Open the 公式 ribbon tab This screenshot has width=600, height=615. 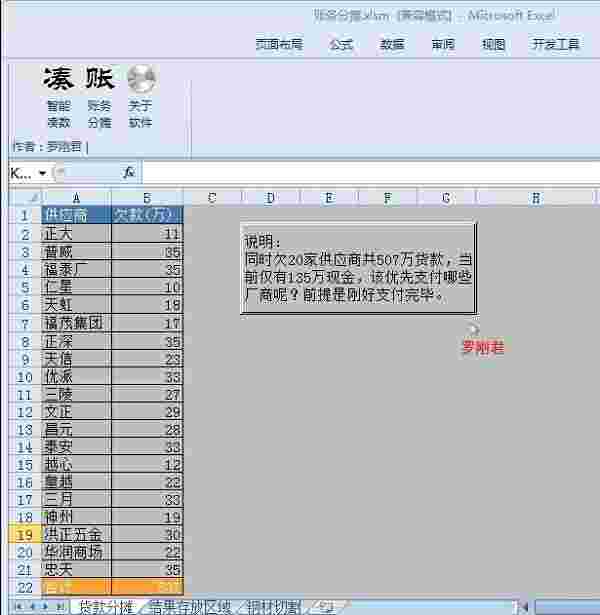point(341,44)
